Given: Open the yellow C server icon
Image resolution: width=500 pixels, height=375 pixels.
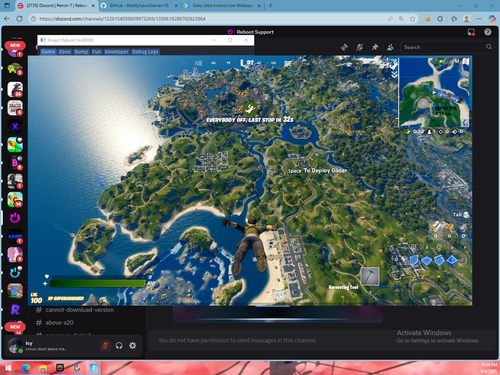Looking at the screenshot, I should point(15,199).
